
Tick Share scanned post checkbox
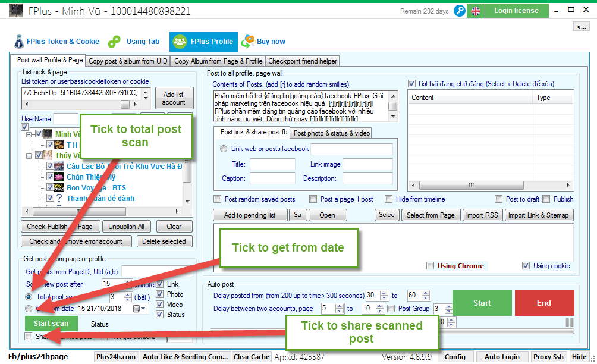28,336
